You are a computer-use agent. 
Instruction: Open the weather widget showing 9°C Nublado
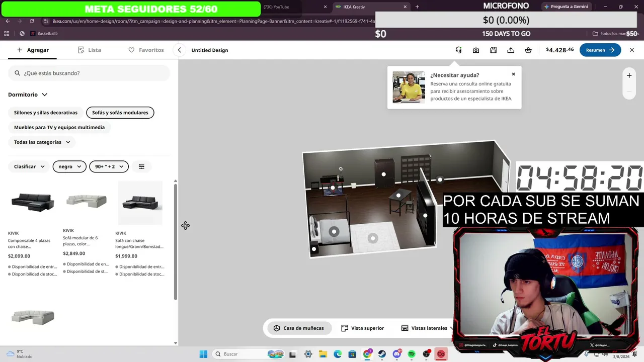click(19, 354)
